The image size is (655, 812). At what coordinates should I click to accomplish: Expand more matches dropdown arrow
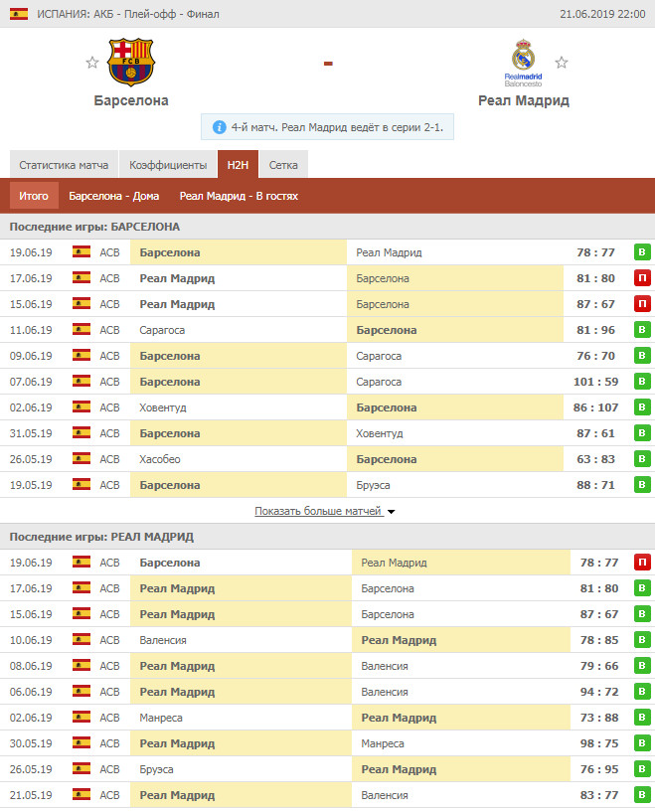coord(392,512)
